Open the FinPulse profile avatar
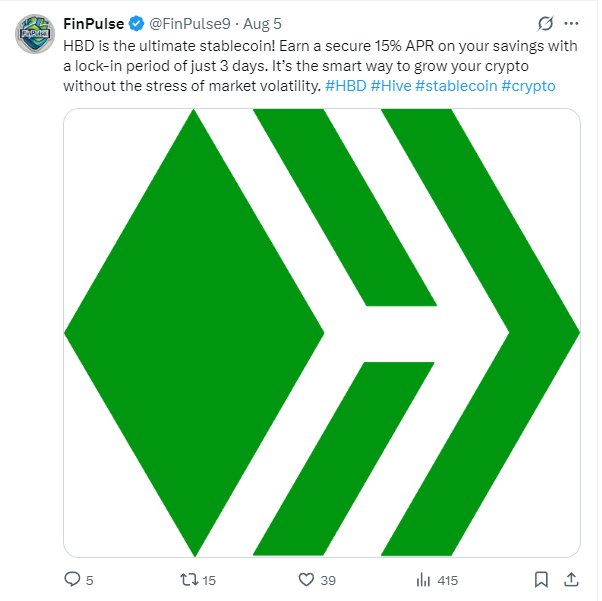 [x=35, y=34]
